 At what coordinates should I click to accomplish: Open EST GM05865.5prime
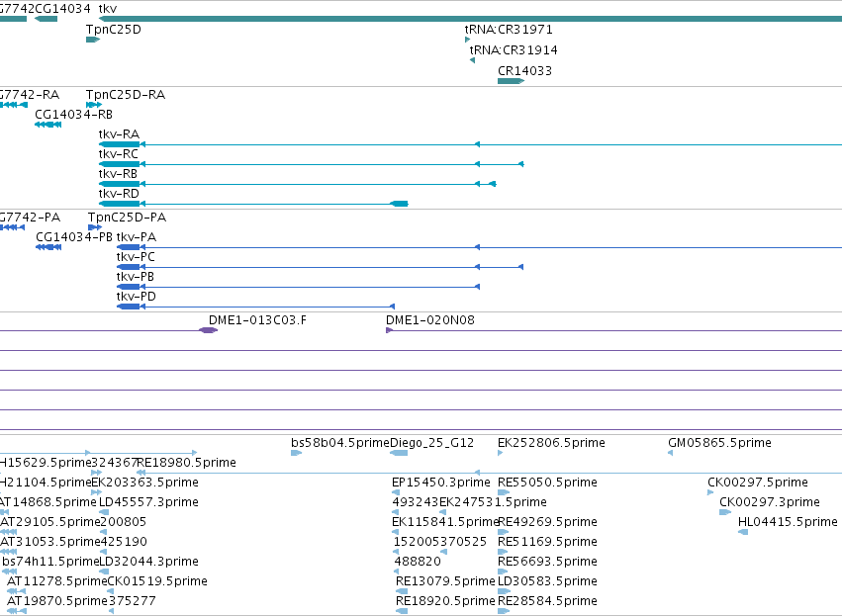[x=719, y=443]
